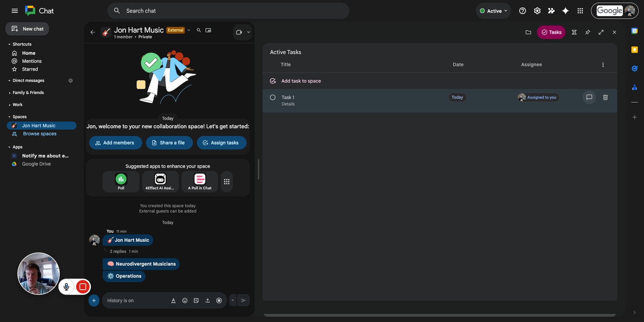Go to Home in shortcuts

point(29,53)
